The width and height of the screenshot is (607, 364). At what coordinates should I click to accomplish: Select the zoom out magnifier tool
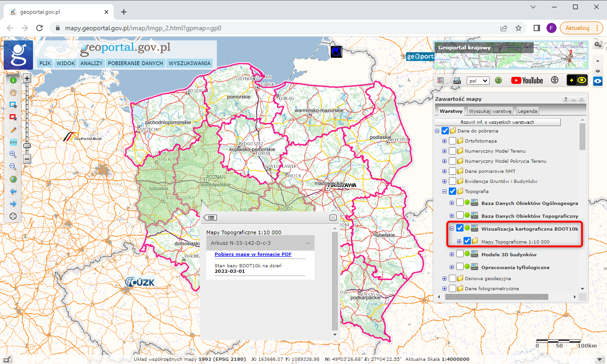tap(13, 166)
